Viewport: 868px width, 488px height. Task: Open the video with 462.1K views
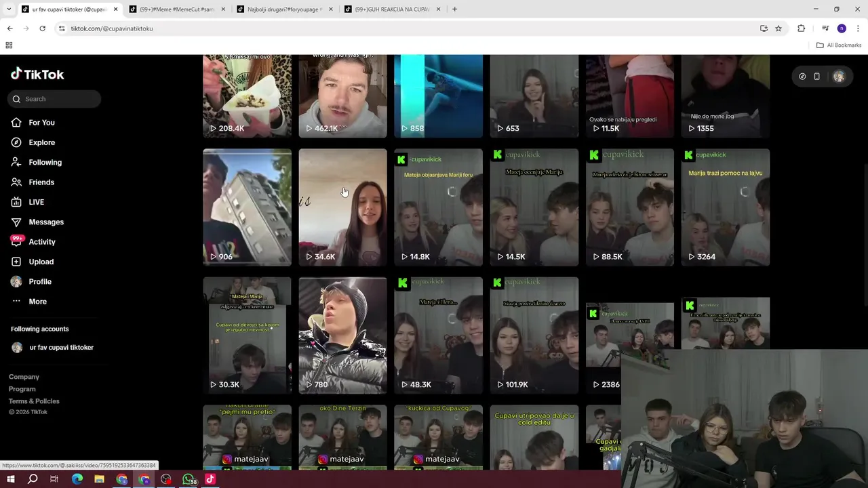pyautogui.click(x=342, y=96)
